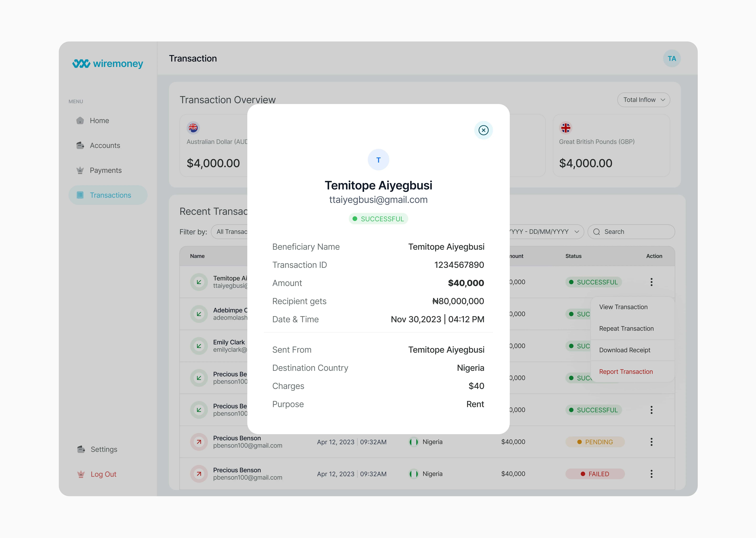Click Download Receipt menu option
The width and height of the screenshot is (756, 538).
click(x=632, y=350)
